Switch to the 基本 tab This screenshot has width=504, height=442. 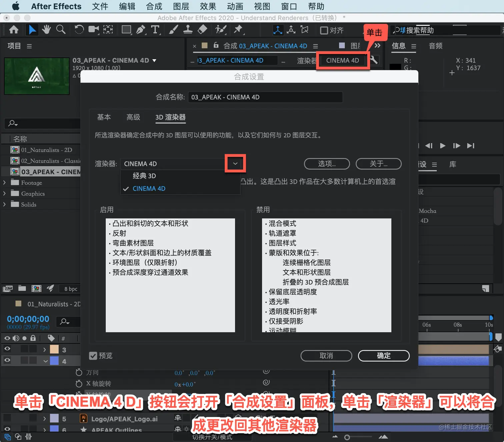point(104,117)
